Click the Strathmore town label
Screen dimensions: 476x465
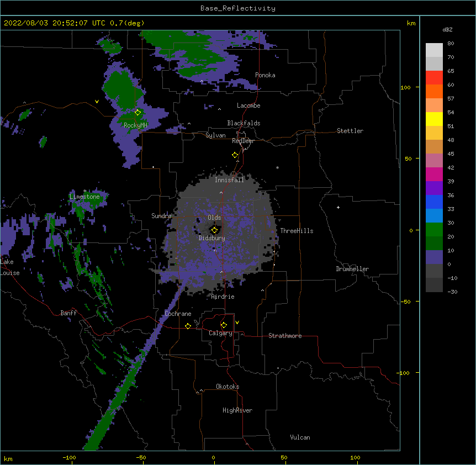(x=285, y=336)
